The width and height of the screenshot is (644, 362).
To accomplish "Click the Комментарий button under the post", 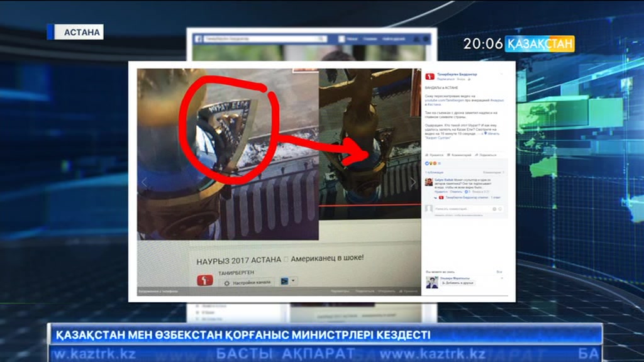I will (x=459, y=155).
